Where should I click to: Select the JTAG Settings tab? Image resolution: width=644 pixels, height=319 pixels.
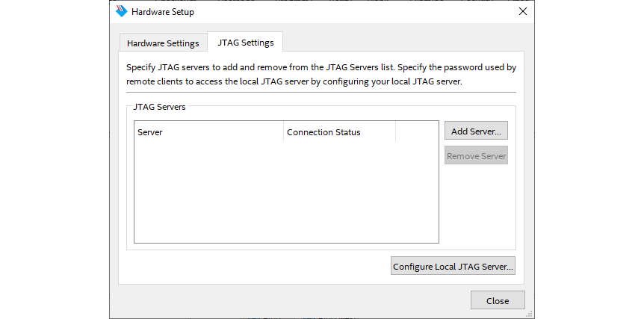tap(245, 43)
